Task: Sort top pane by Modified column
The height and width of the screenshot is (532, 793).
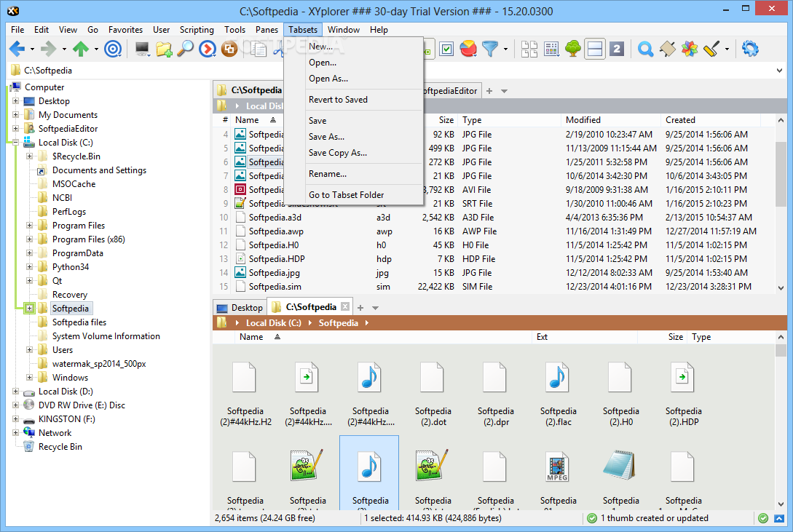Action: coord(610,120)
